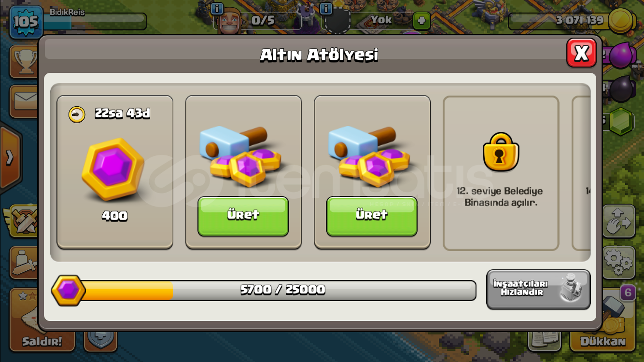Close the Altın Atölyesi window
This screenshot has height=362, width=644.
pyautogui.click(x=581, y=52)
